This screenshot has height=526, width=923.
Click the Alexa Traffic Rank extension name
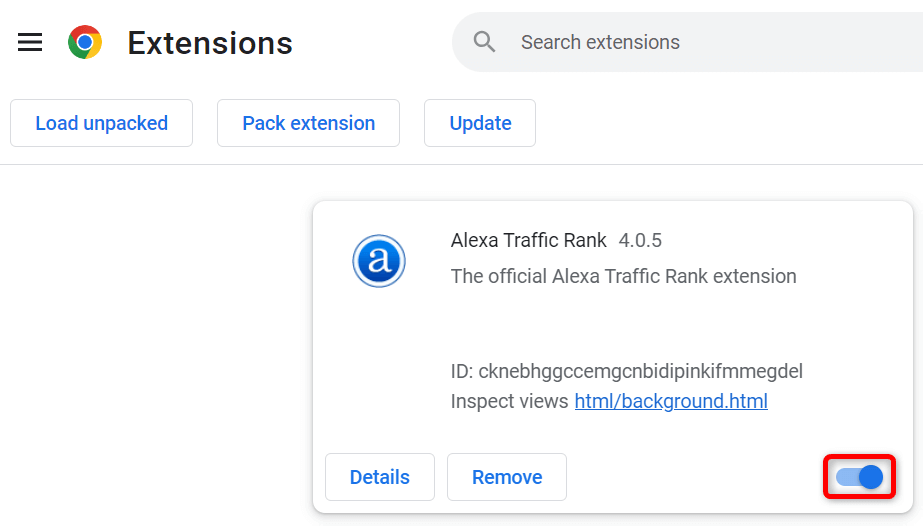coord(528,240)
